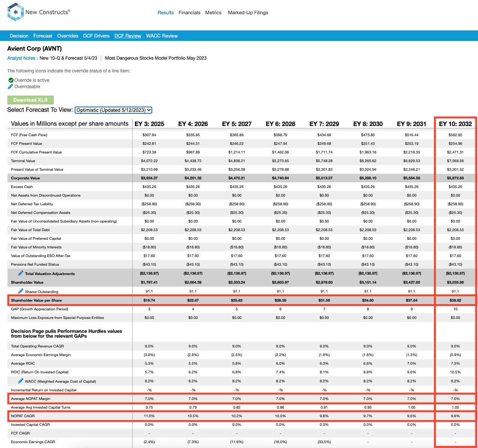
Task: Click the 10.5% ROIC value for 2032
Action: click(455, 372)
